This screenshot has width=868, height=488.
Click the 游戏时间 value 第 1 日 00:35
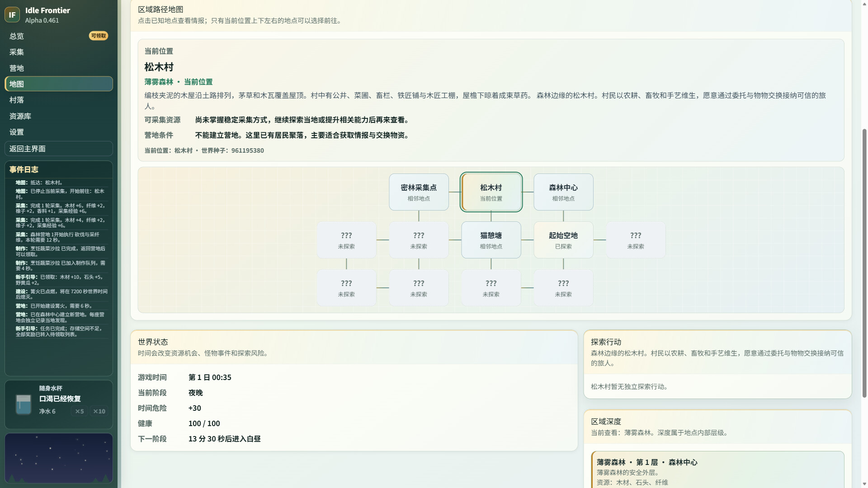coord(210,377)
